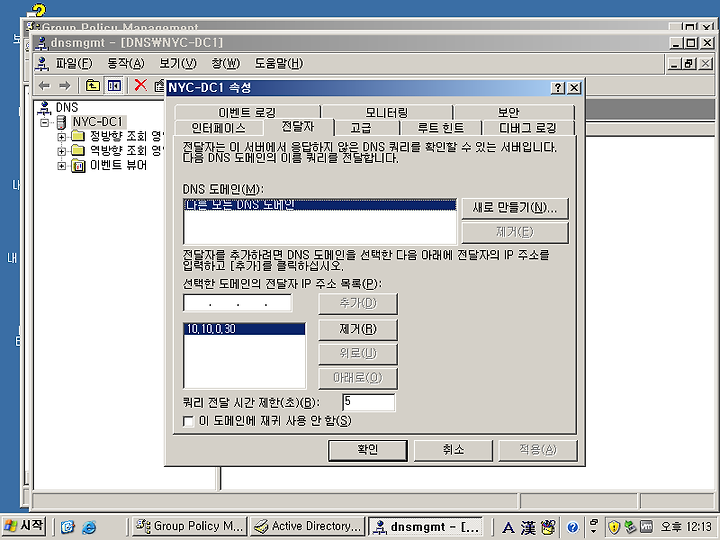Click the 위로(U) button

(358, 354)
